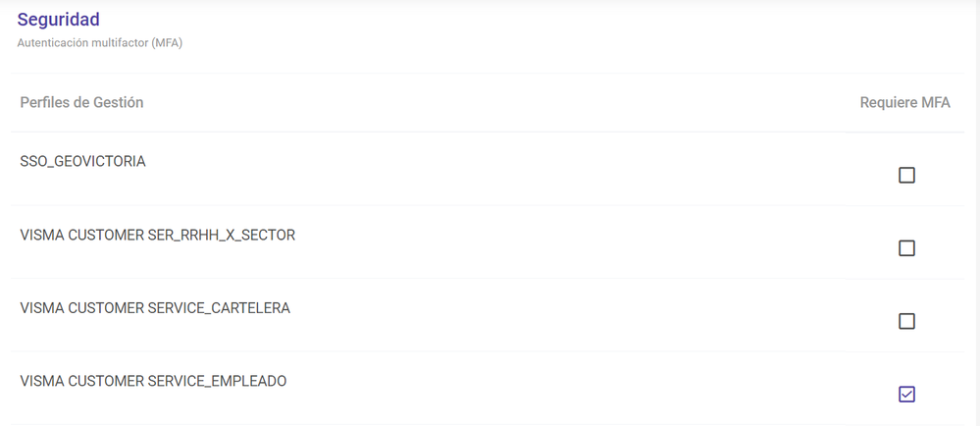Select the VISMA CUSTOMER SER_RRHH_X_SECTOR profile name

point(157,236)
